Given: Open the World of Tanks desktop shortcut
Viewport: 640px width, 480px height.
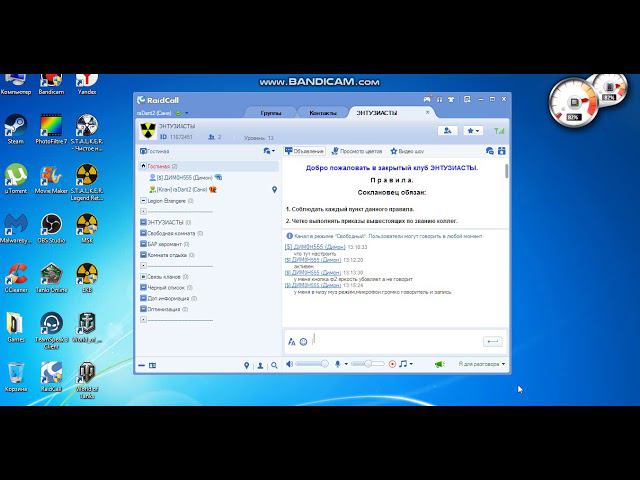Looking at the screenshot, I should (87, 380).
